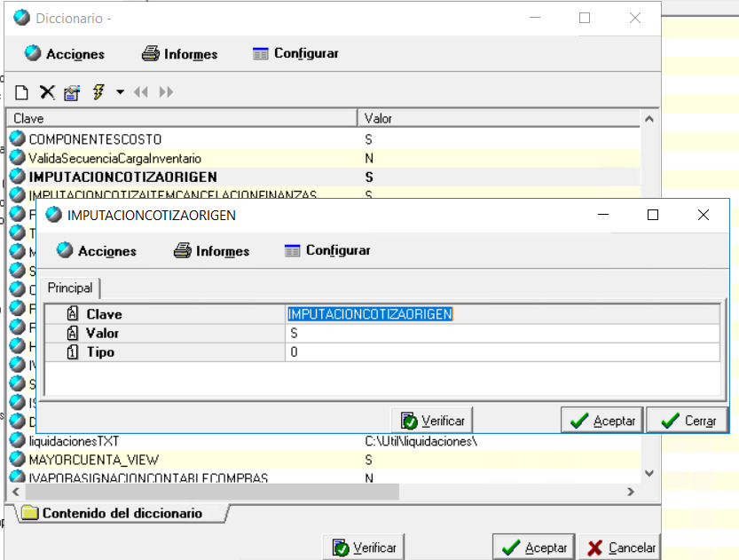Select the Contenido del diccionario tab
739x560 pixels.
[x=122, y=513]
